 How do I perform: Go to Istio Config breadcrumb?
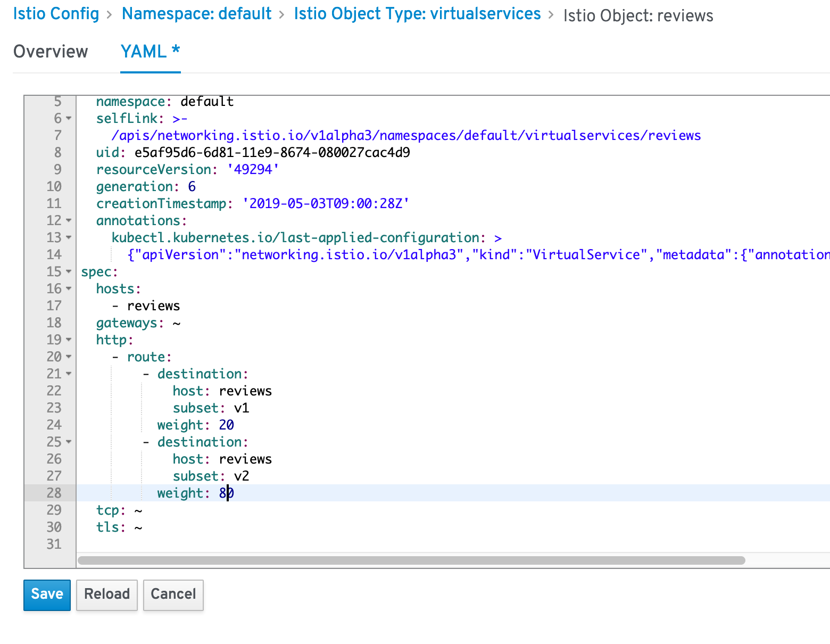tap(56, 14)
